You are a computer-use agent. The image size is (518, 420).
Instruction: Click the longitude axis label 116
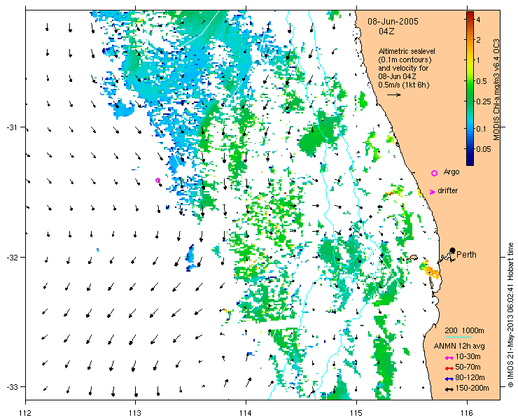click(x=467, y=413)
